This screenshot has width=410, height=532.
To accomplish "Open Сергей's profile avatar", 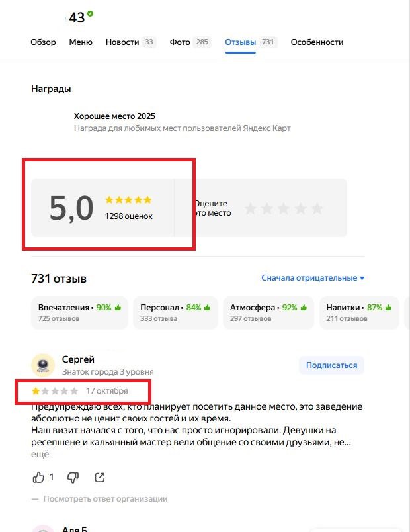I will 43,365.
